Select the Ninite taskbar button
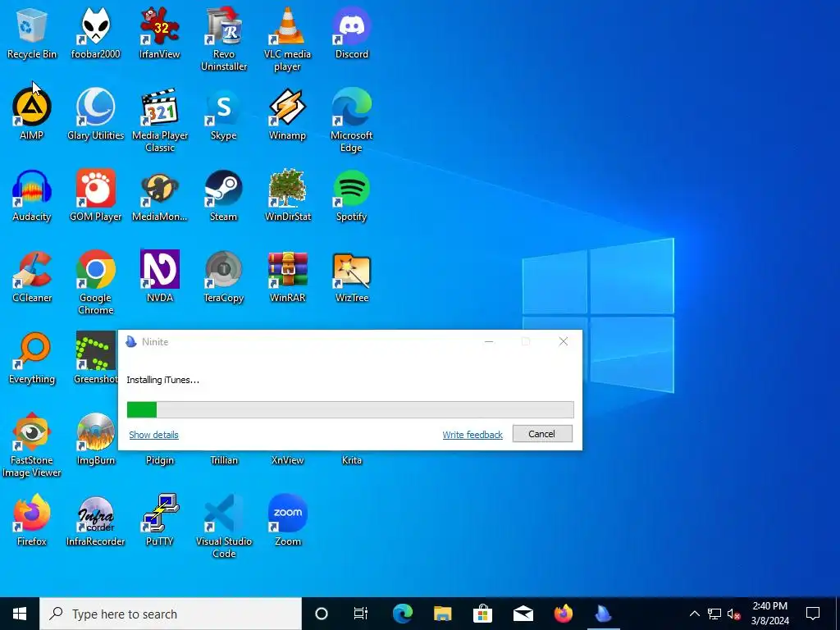 click(x=603, y=614)
